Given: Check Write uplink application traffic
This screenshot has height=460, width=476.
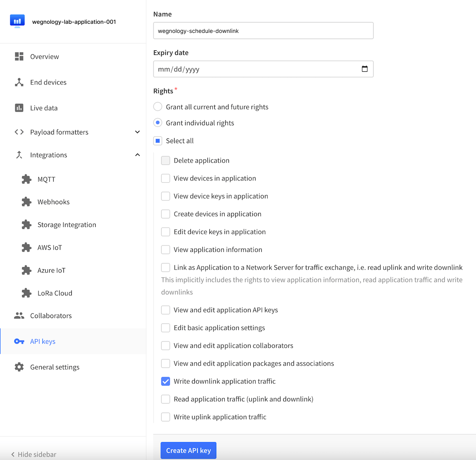Looking at the screenshot, I should [165, 417].
